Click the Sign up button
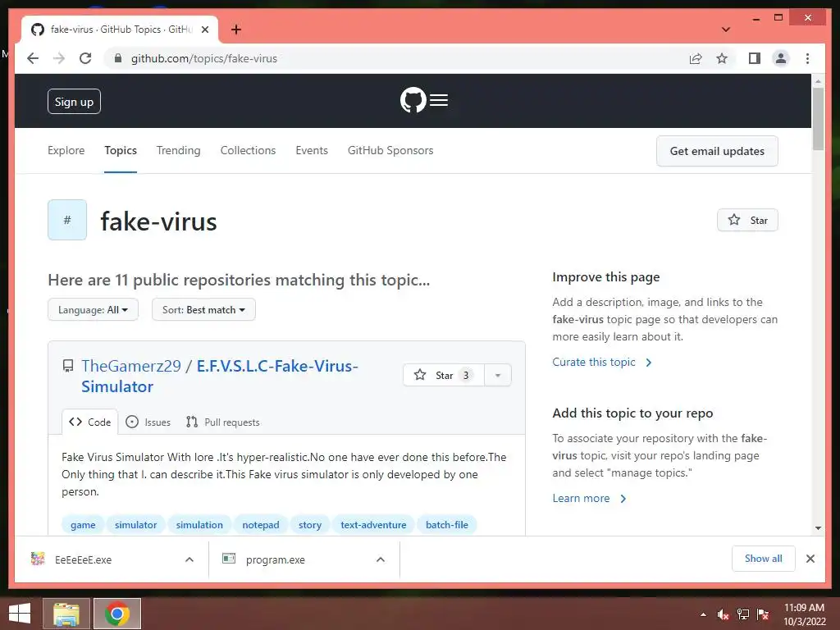 pyautogui.click(x=74, y=101)
